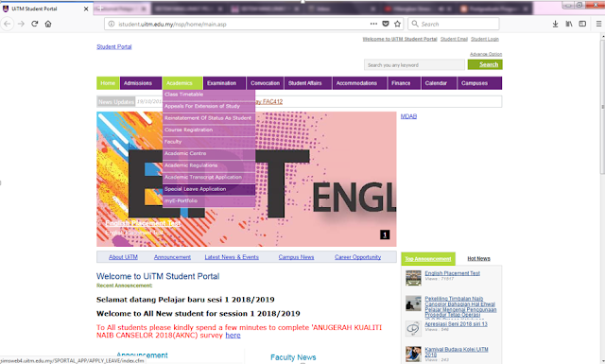Image resolution: width=605 pixels, height=364 pixels.
Task: Open the Campuses menu
Action: pos(479,83)
